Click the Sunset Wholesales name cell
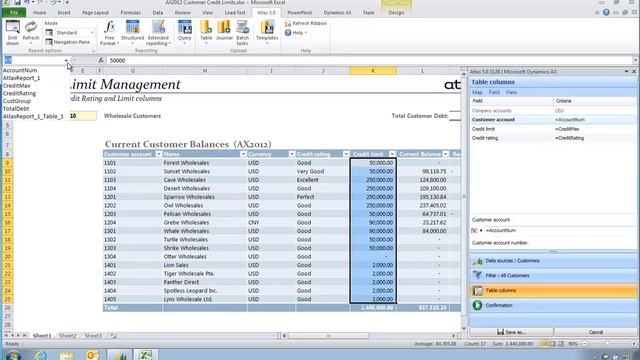Viewport: 640px width, 360px height. pos(204,171)
